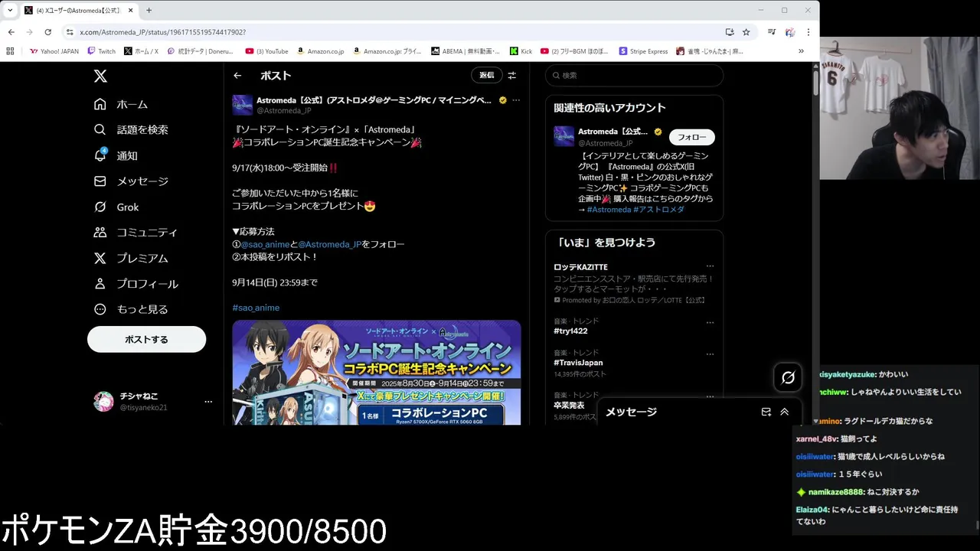Open Twitch bookmark
The width and height of the screenshot is (980, 551).
click(x=101, y=51)
